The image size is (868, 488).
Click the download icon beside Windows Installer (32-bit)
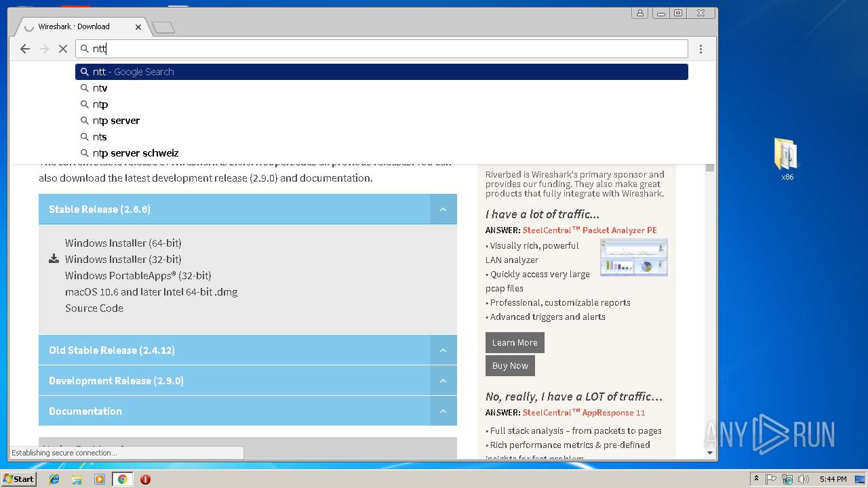click(x=54, y=259)
